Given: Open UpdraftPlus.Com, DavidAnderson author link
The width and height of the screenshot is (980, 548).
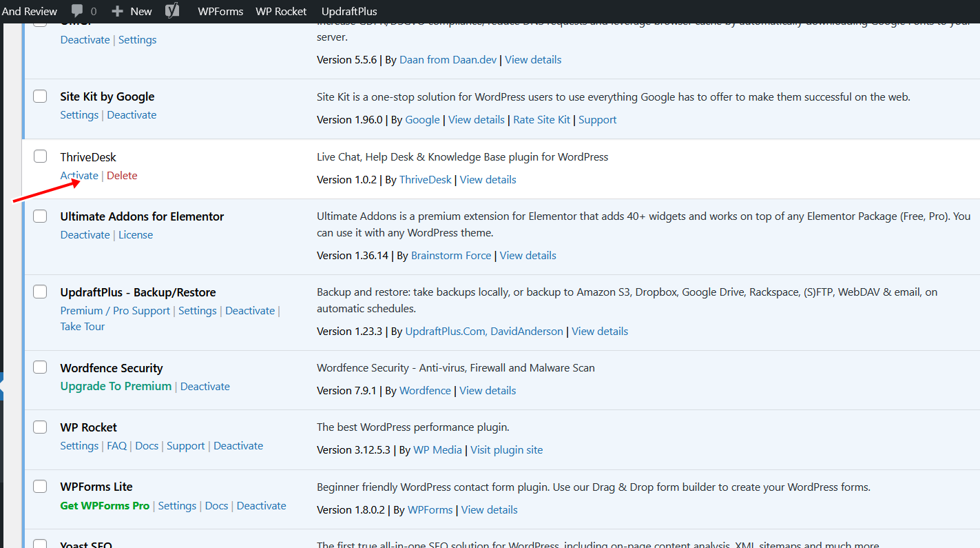Looking at the screenshot, I should coord(484,332).
